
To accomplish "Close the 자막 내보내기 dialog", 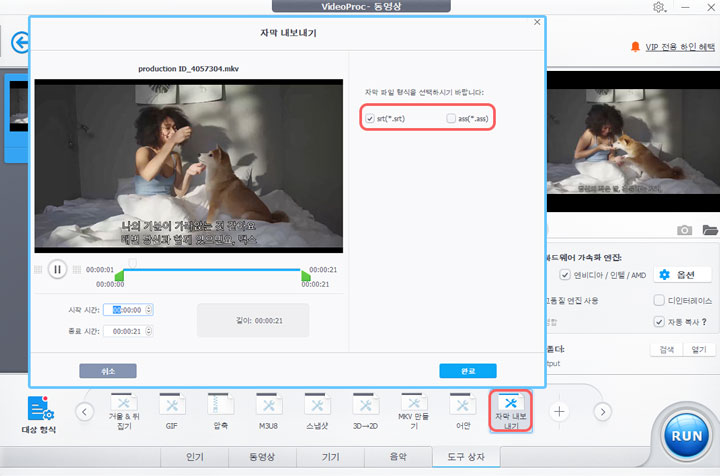I will tap(537, 22).
